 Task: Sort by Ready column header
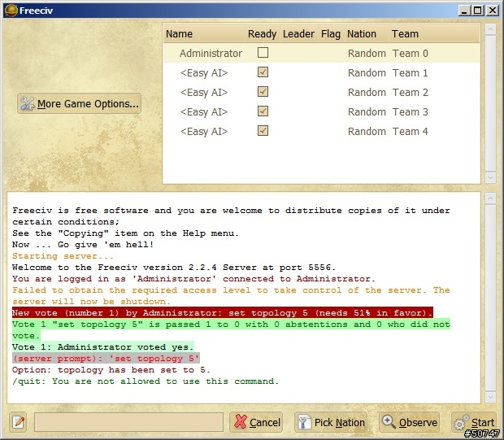pos(263,34)
